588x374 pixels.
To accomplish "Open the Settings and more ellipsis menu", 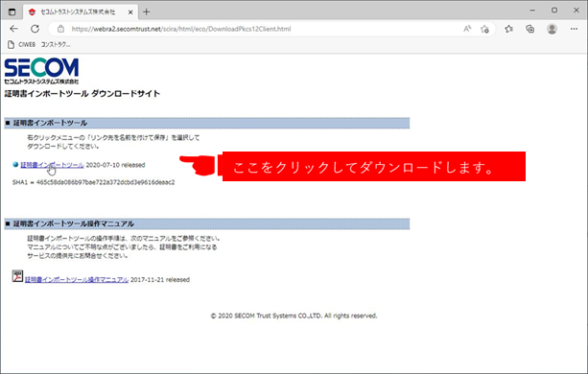I will (x=574, y=29).
